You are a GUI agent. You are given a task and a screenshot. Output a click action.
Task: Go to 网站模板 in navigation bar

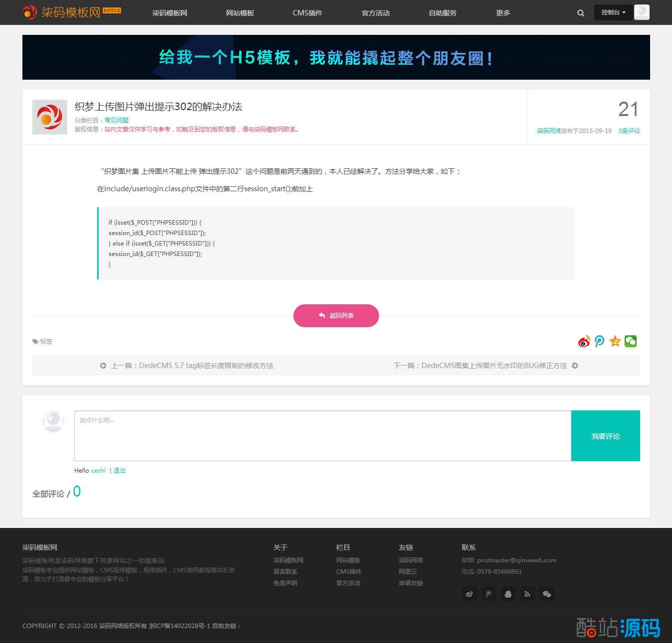[240, 13]
